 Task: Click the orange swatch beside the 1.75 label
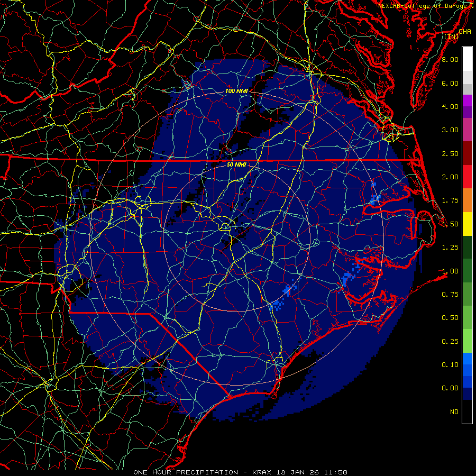pyautogui.click(x=467, y=200)
